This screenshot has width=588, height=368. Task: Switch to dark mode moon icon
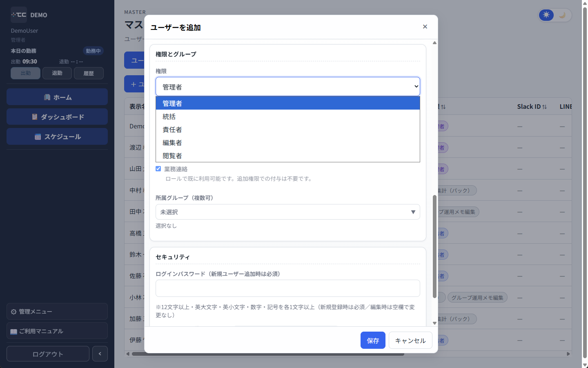pos(563,15)
